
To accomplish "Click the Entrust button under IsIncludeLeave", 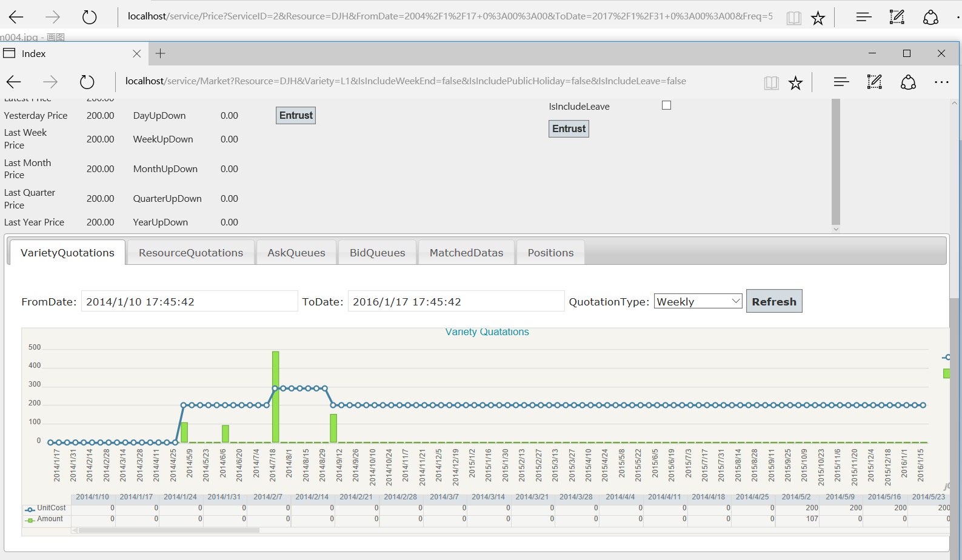I will point(569,128).
